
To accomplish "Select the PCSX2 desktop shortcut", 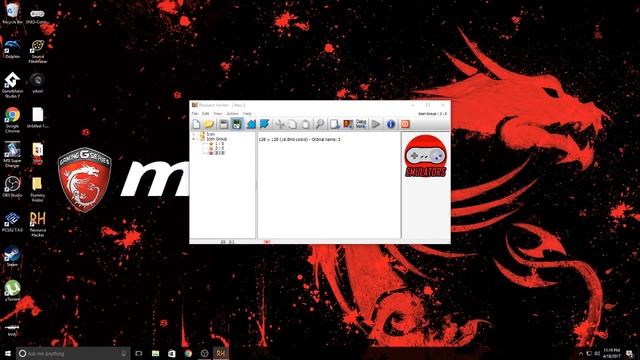I will [12, 222].
